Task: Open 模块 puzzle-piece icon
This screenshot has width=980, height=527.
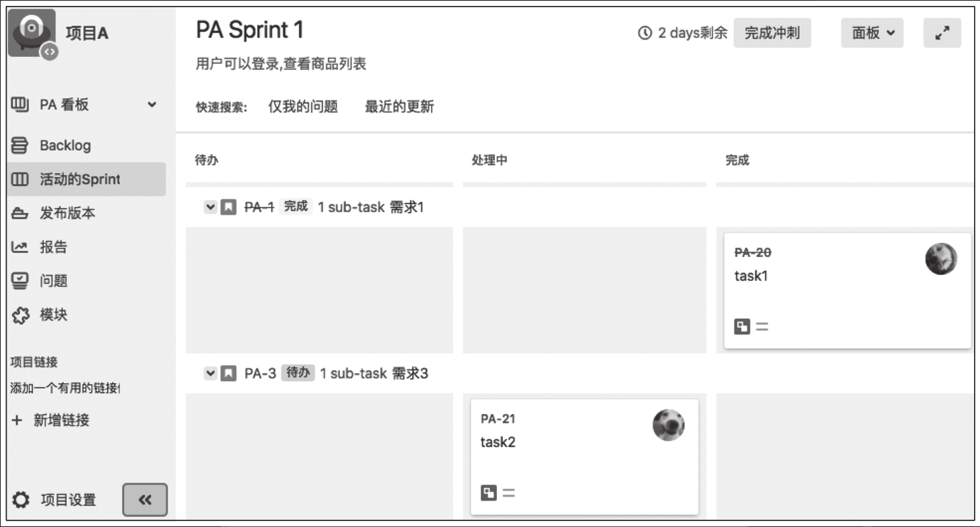Action: pos(20,315)
